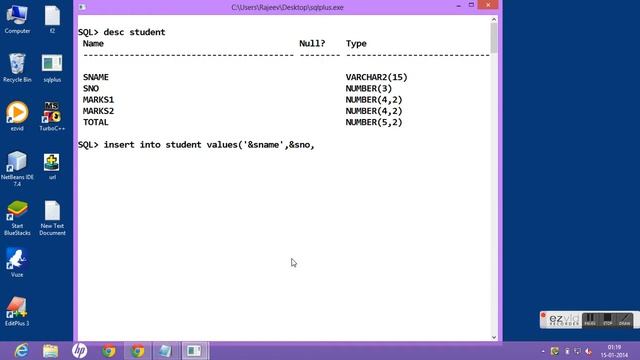Open File Explorer from the taskbar
The image size is (640, 360).
[x=51, y=351]
